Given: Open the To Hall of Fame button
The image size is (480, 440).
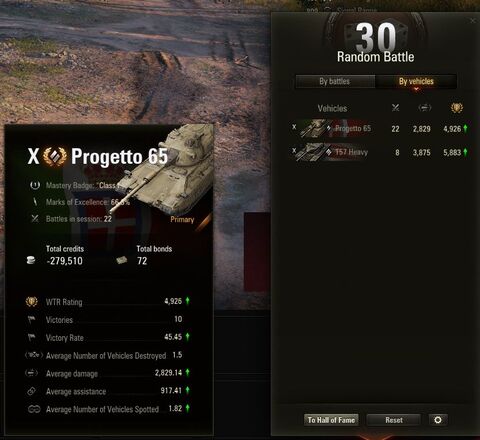Looking at the screenshot, I should [x=331, y=420].
